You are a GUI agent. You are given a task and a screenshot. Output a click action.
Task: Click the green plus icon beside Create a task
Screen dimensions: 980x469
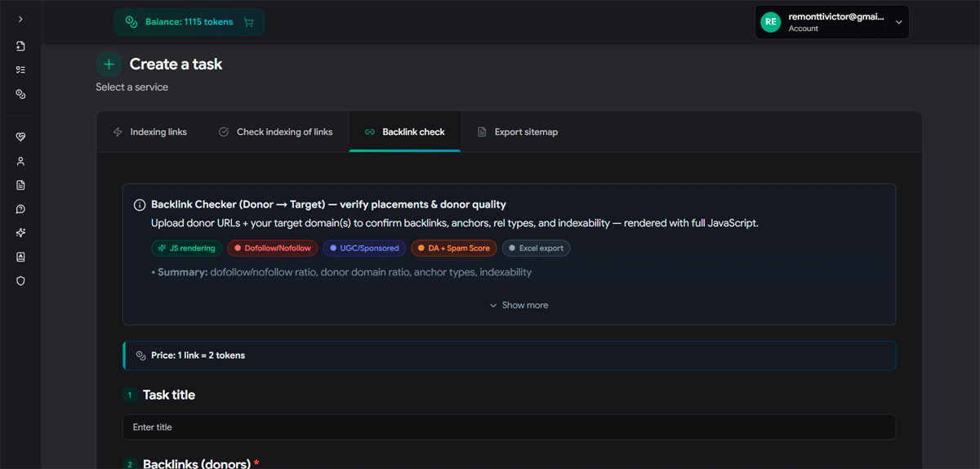coord(109,64)
